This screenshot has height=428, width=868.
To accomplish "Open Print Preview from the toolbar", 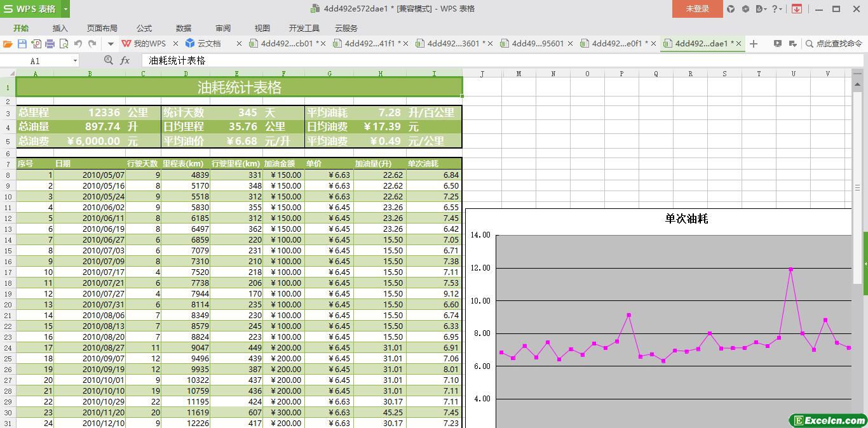I will click(64, 44).
